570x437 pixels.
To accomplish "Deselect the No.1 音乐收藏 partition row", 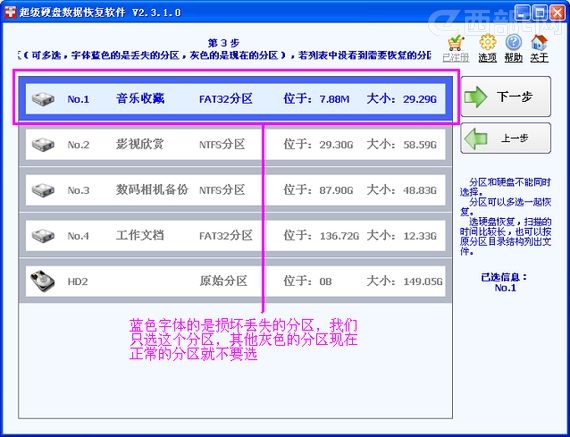I will (236, 99).
